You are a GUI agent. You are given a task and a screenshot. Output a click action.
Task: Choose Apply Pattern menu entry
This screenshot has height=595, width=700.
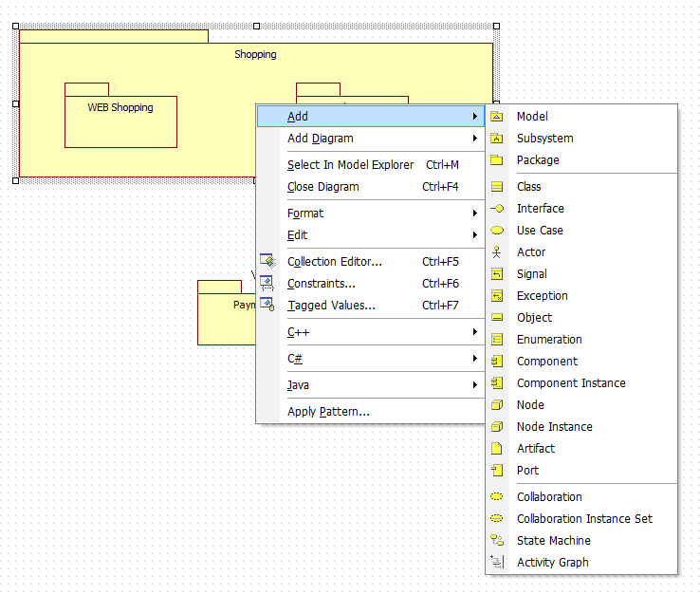(x=371, y=412)
